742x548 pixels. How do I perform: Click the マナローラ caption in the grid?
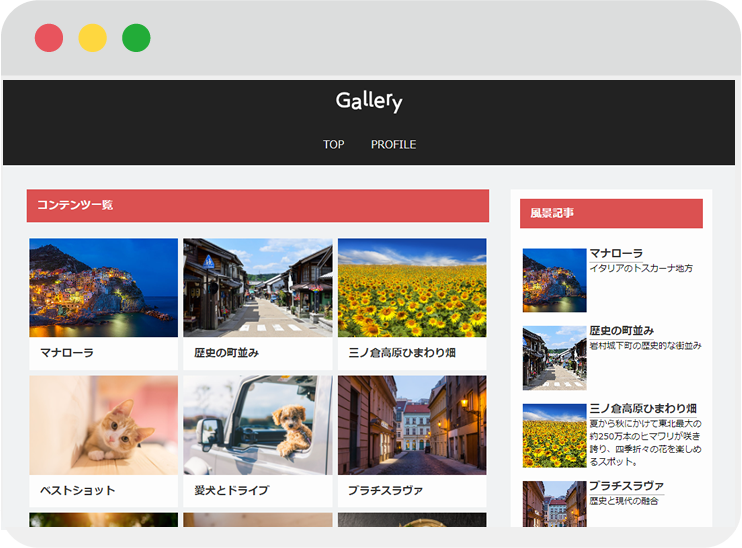click(x=67, y=353)
